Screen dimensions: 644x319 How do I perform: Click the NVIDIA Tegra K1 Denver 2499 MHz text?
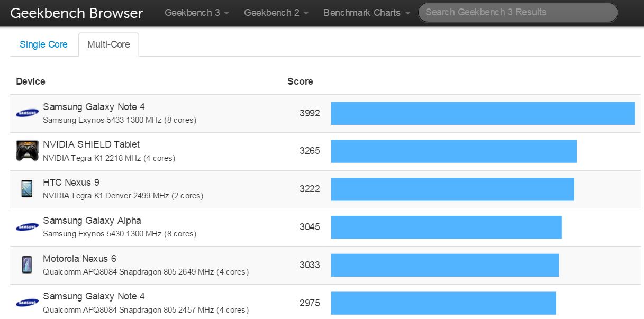coord(123,196)
